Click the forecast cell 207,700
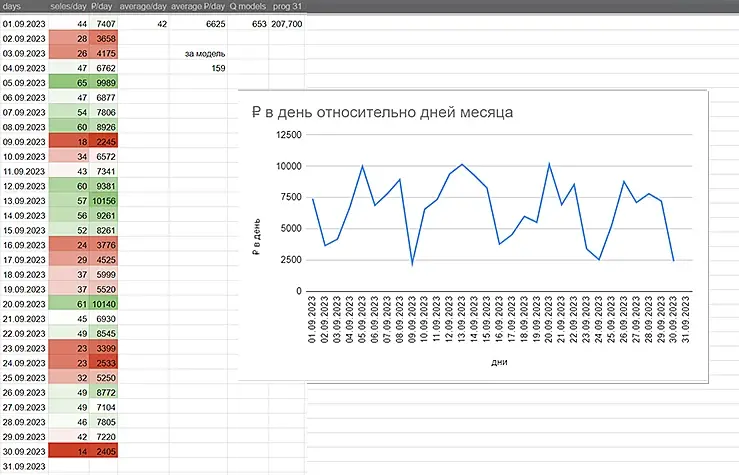The height and width of the screenshot is (475, 739). (x=287, y=24)
